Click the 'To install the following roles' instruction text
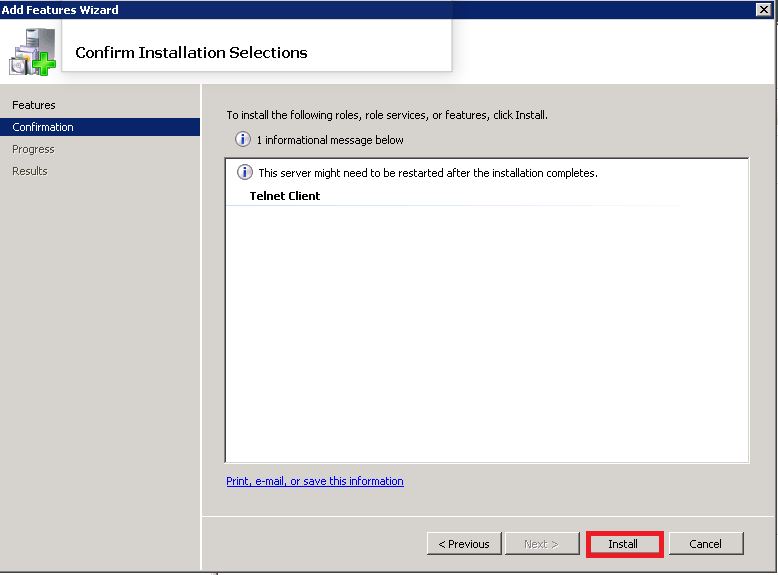 point(387,115)
